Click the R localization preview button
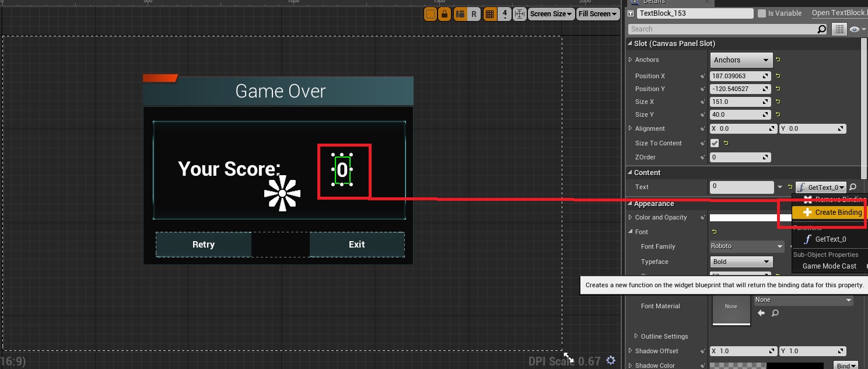Viewport: 868px width, 369px height. 474,14
